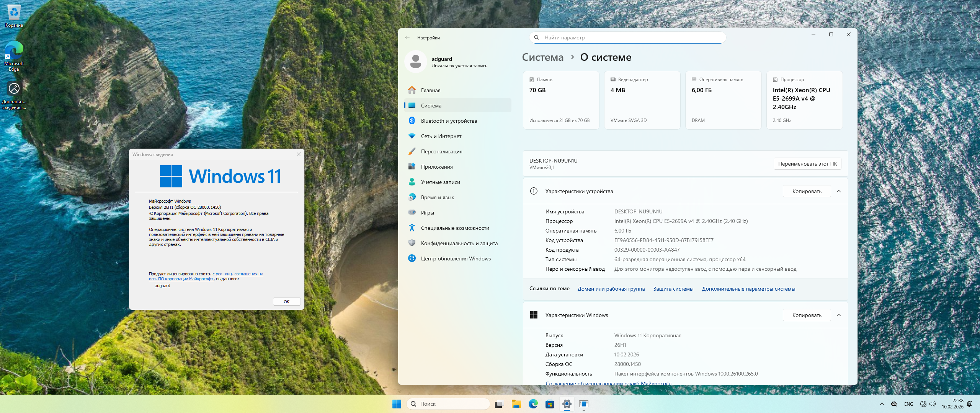Go to Главная in sidebar
This screenshot has height=413, width=980.
click(430, 90)
